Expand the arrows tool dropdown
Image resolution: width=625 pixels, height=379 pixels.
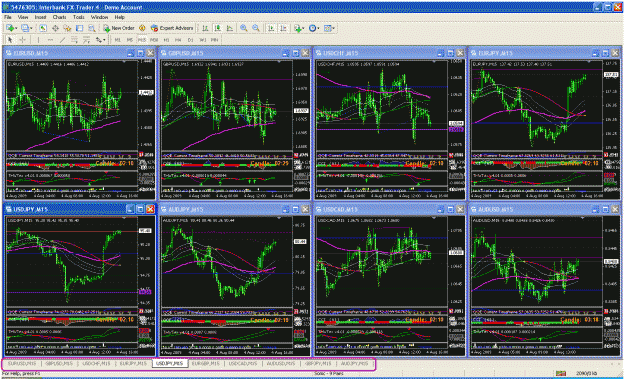(x=104, y=40)
